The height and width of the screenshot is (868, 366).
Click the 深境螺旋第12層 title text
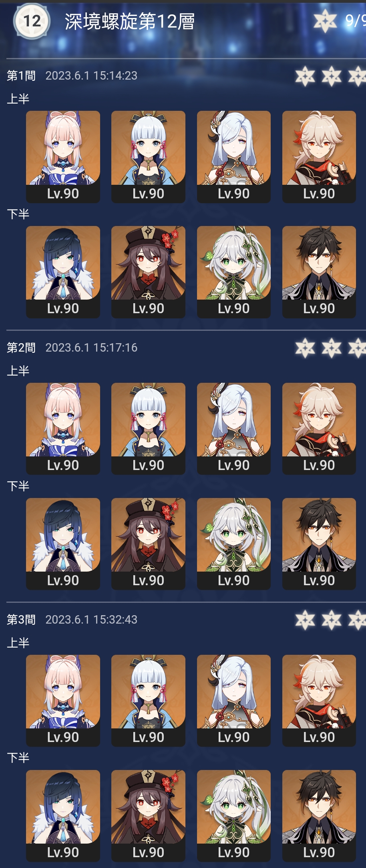pos(130,22)
